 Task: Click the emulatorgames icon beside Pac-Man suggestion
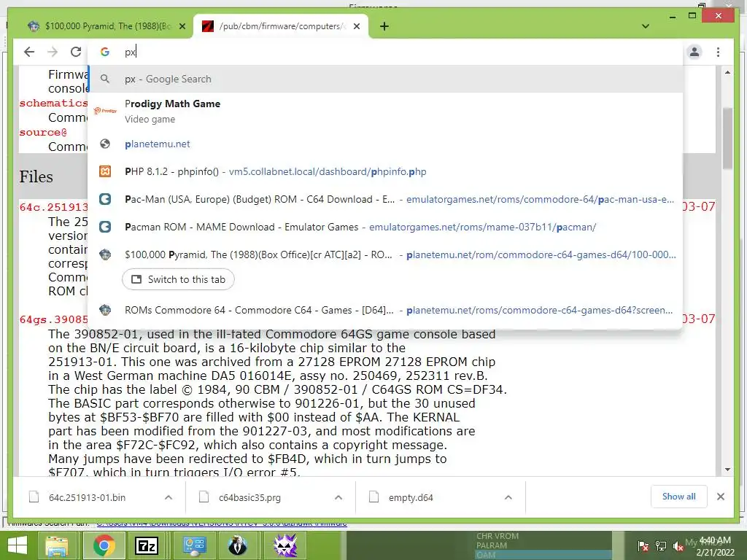click(x=105, y=199)
